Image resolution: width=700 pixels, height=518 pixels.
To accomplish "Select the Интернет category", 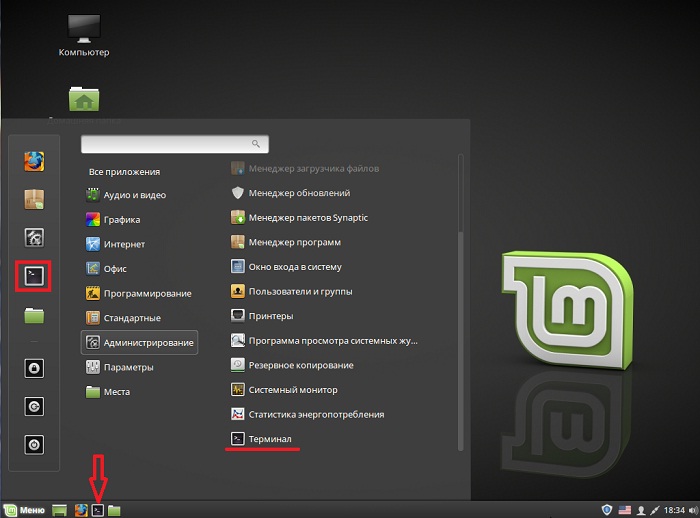I will coord(116,244).
